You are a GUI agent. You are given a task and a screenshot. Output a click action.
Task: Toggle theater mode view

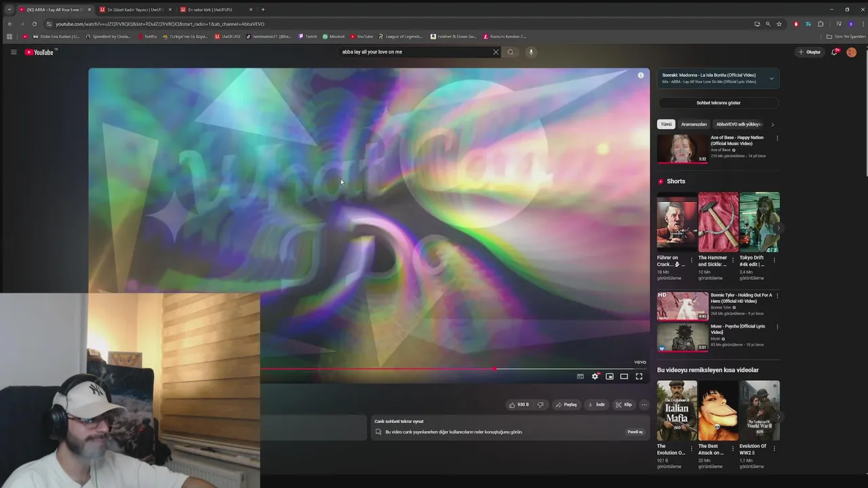click(x=625, y=376)
